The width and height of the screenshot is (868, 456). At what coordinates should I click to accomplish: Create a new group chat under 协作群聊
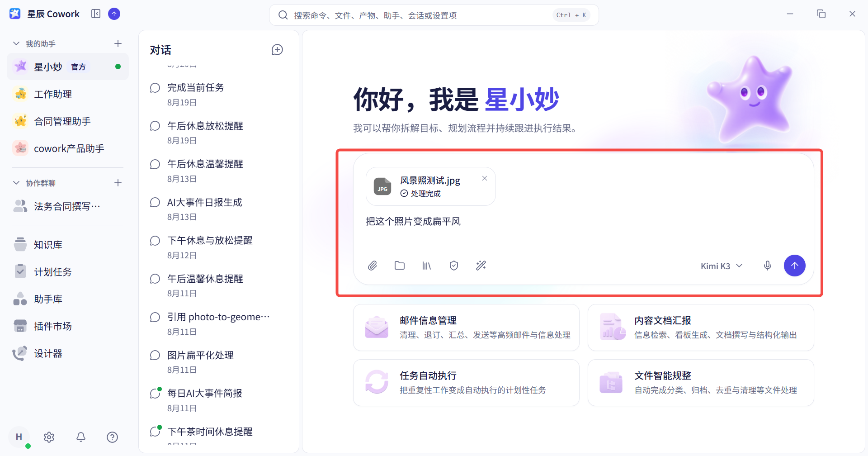click(x=118, y=183)
